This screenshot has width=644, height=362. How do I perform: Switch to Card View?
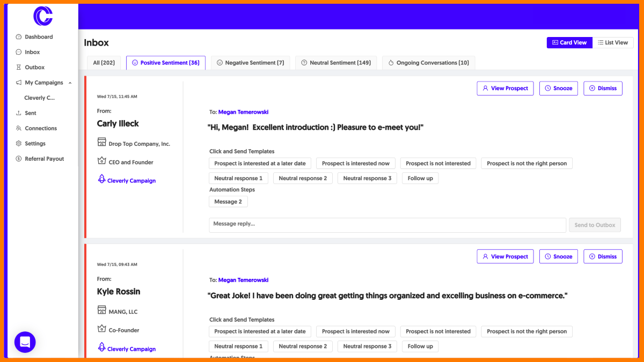pyautogui.click(x=569, y=42)
